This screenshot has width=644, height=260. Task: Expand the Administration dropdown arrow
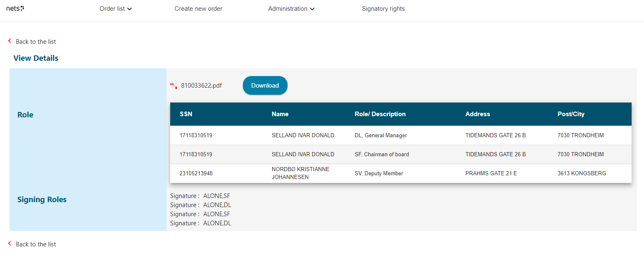(312, 9)
